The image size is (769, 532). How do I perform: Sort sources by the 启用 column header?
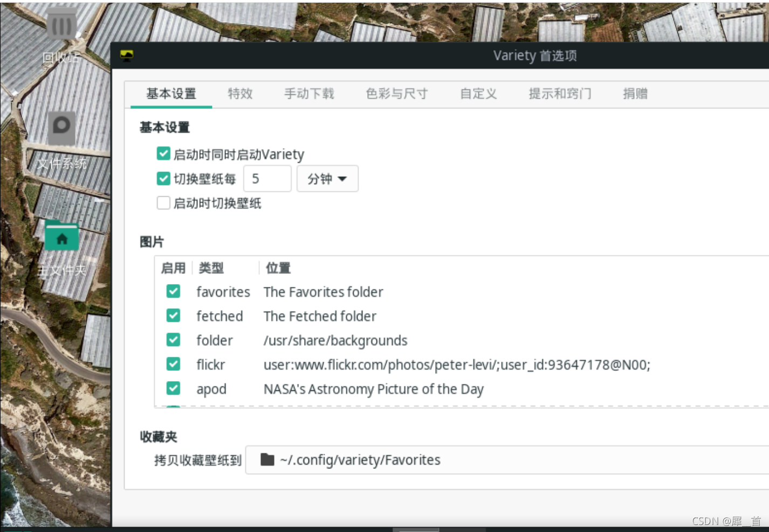point(174,268)
